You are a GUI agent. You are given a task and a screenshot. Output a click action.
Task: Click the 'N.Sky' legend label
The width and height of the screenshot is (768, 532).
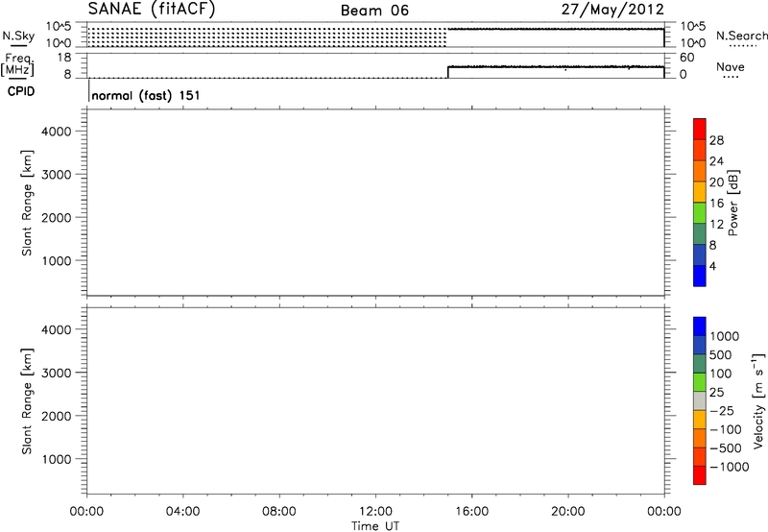click(18, 36)
